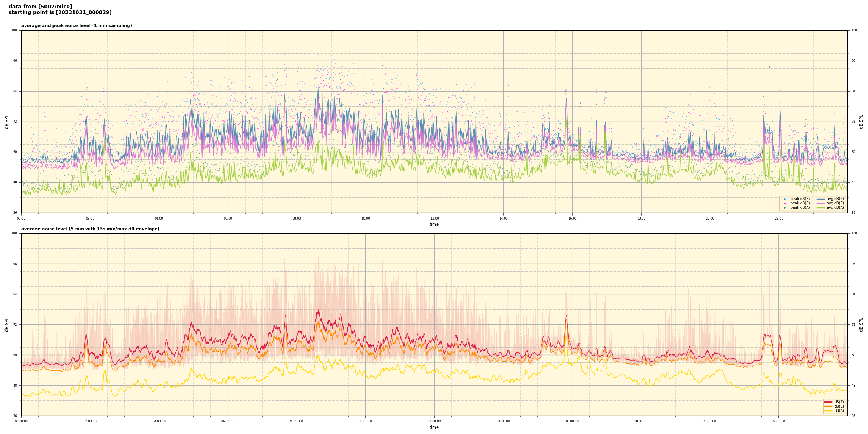Image resolution: width=868 pixels, height=434 pixels.
Task: Click the 22:00:00 tick label on bottom chart
Action: click(778, 421)
